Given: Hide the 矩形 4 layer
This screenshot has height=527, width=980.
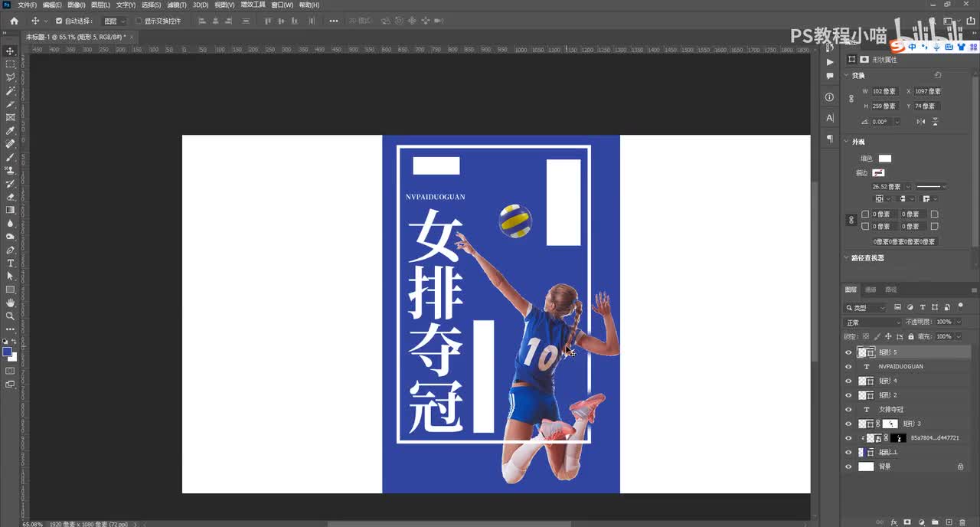Looking at the screenshot, I should 848,381.
